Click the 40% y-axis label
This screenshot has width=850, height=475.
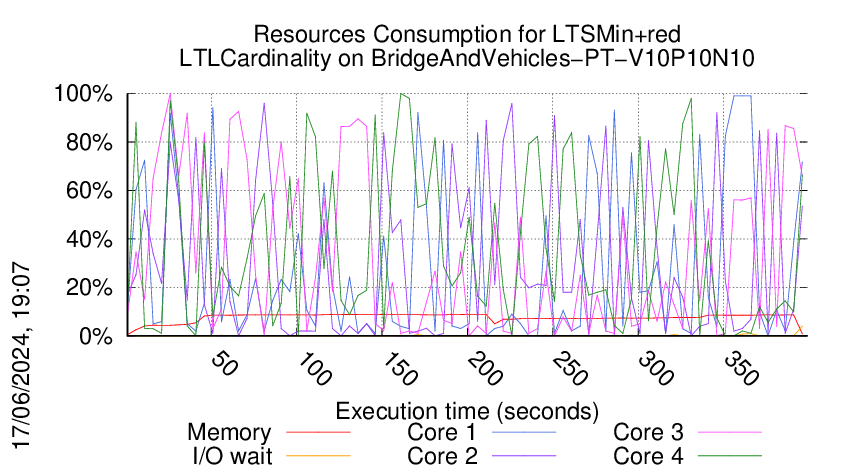[x=89, y=239]
